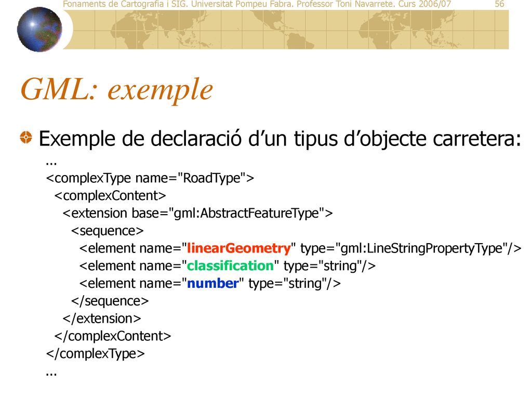Click the blue word 'number'

point(212,284)
